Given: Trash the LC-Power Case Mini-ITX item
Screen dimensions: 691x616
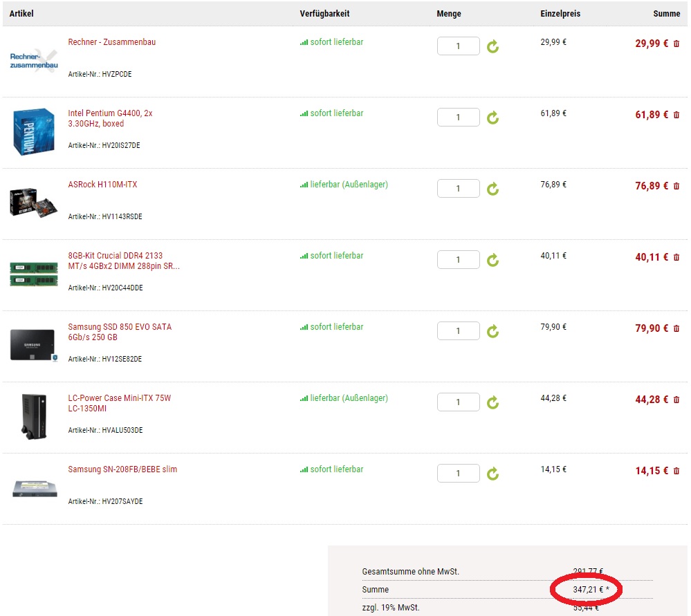Looking at the screenshot, I should [x=676, y=400].
